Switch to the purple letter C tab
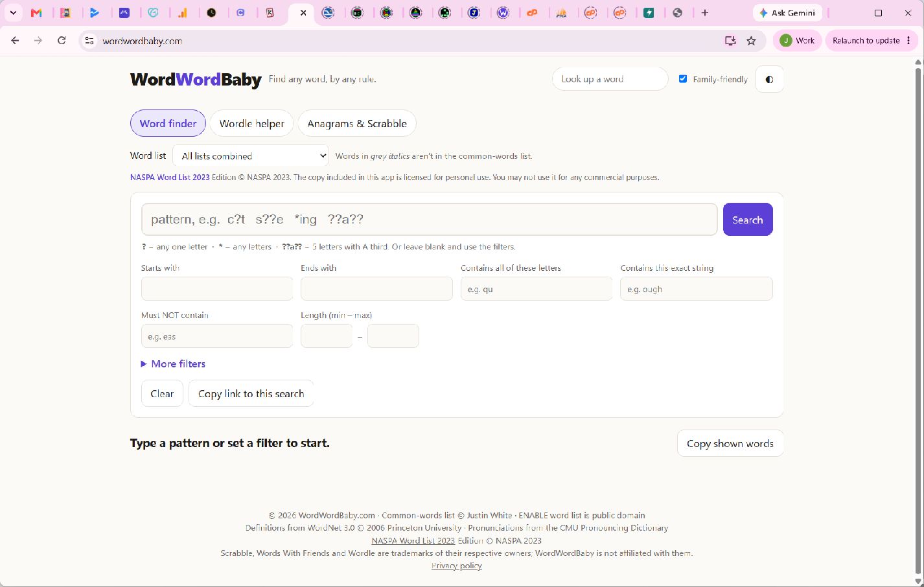The width and height of the screenshot is (924, 587). [x=241, y=13]
